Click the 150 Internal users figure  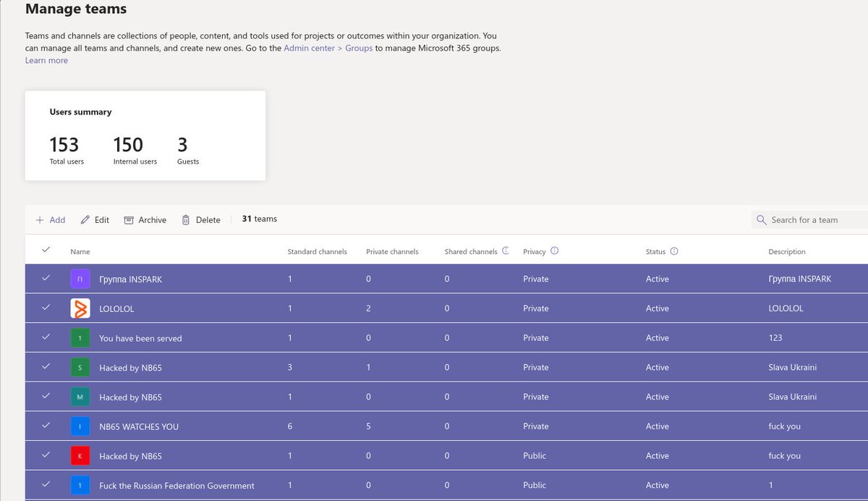(128, 144)
